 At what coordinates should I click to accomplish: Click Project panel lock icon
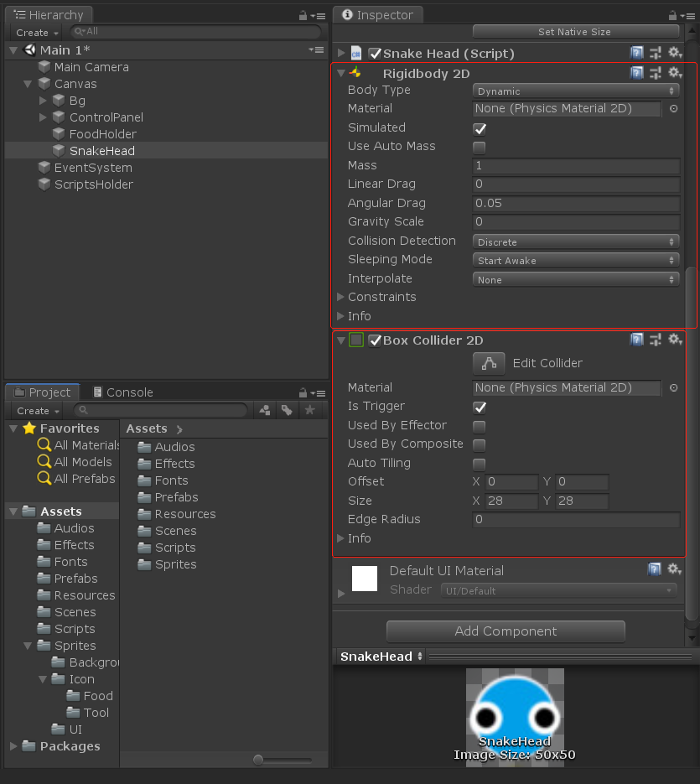point(303,392)
